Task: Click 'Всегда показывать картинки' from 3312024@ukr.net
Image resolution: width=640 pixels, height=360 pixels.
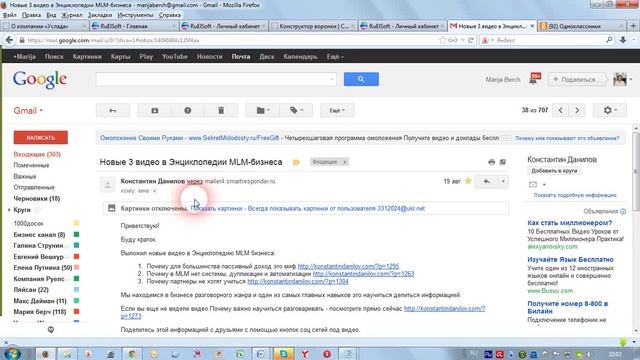Action: point(336,209)
